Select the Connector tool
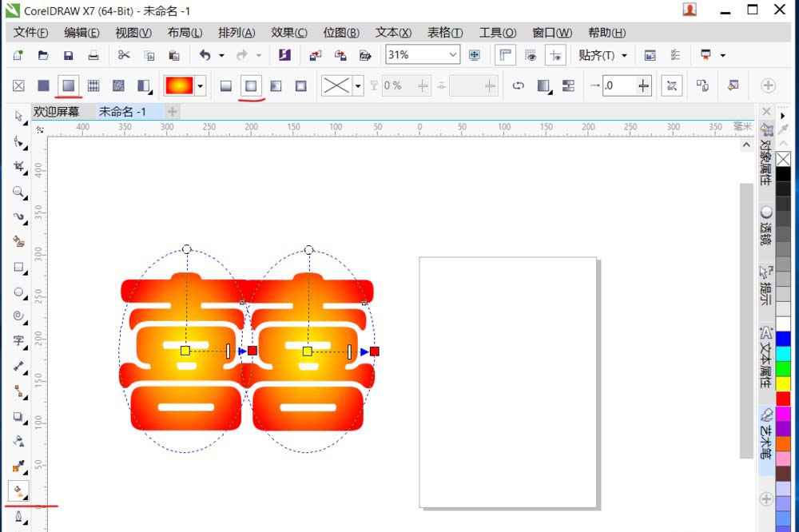The image size is (799, 532). [x=19, y=391]
